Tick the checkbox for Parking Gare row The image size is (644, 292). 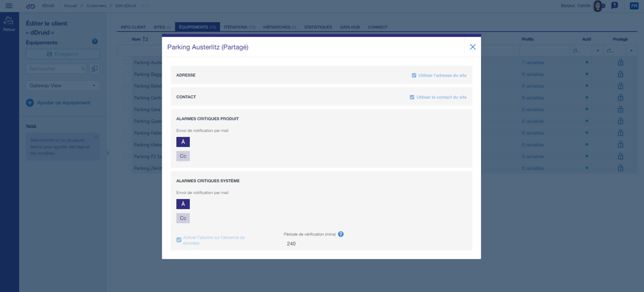click(126, 109)
